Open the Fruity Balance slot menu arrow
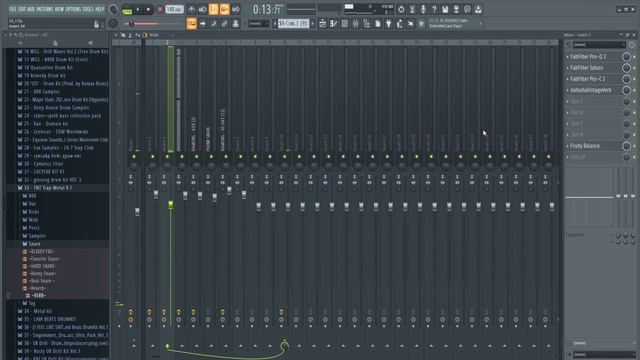 point(568,146)
